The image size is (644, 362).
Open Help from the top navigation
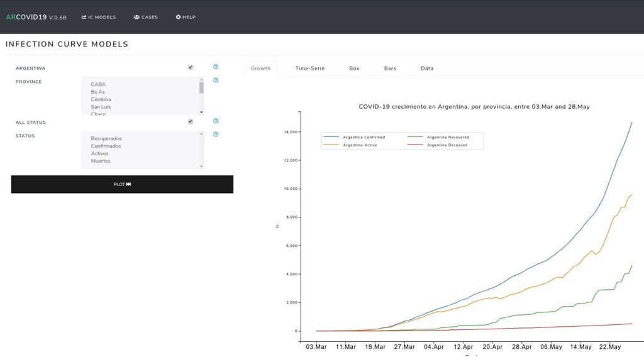[x=186, y=17]
